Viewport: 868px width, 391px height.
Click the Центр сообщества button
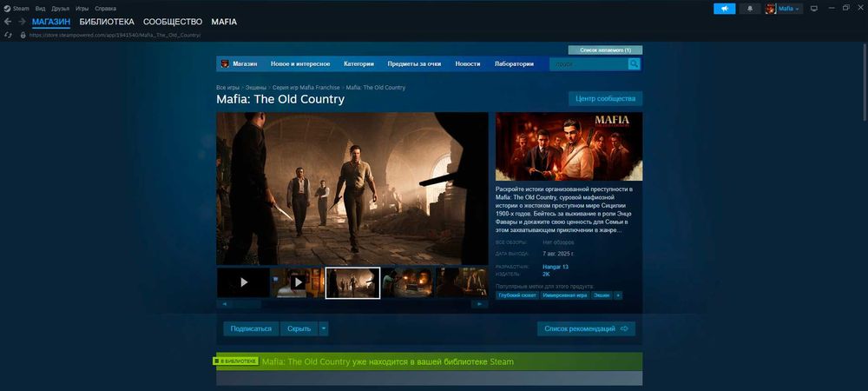(606, 98)
